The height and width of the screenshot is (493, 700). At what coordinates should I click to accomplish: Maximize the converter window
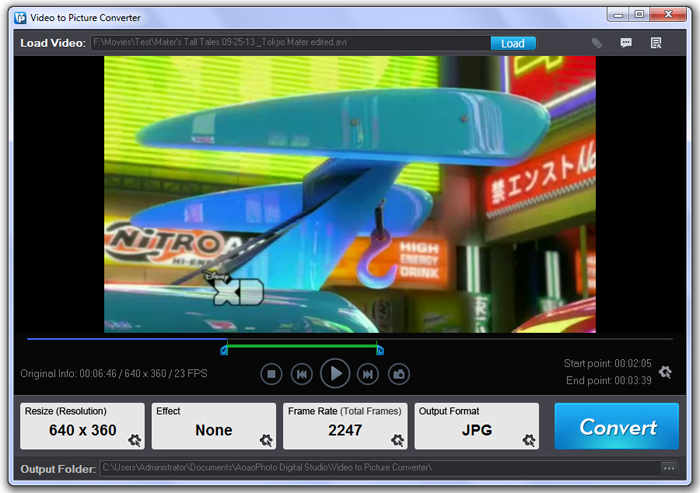pyautogui.click(x=639, y=14)
